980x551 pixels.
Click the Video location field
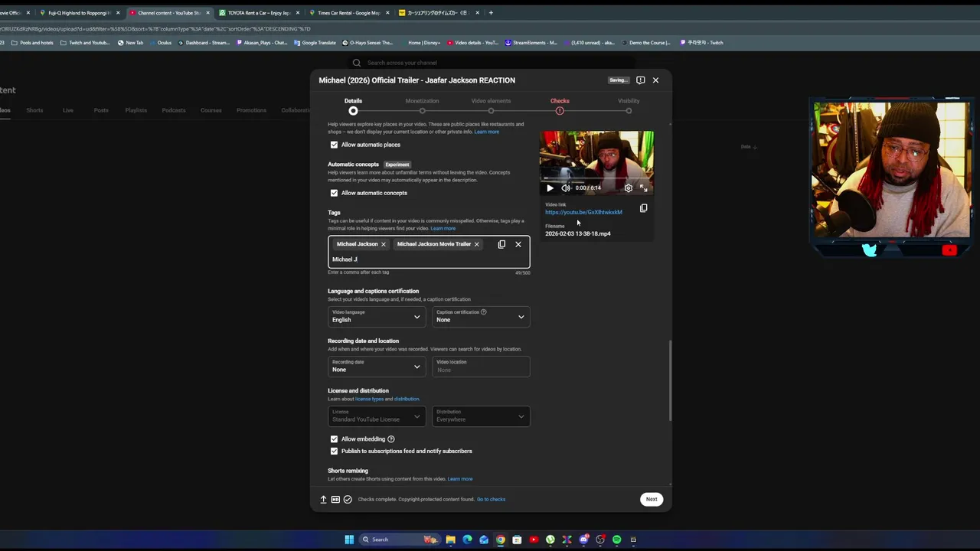tap(480, 367)
